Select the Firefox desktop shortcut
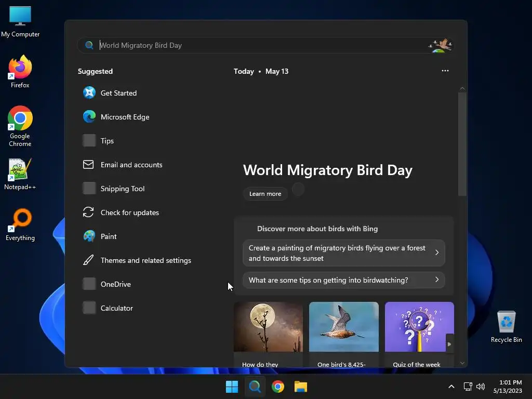The image size is (532, 399). pos(20,72)
